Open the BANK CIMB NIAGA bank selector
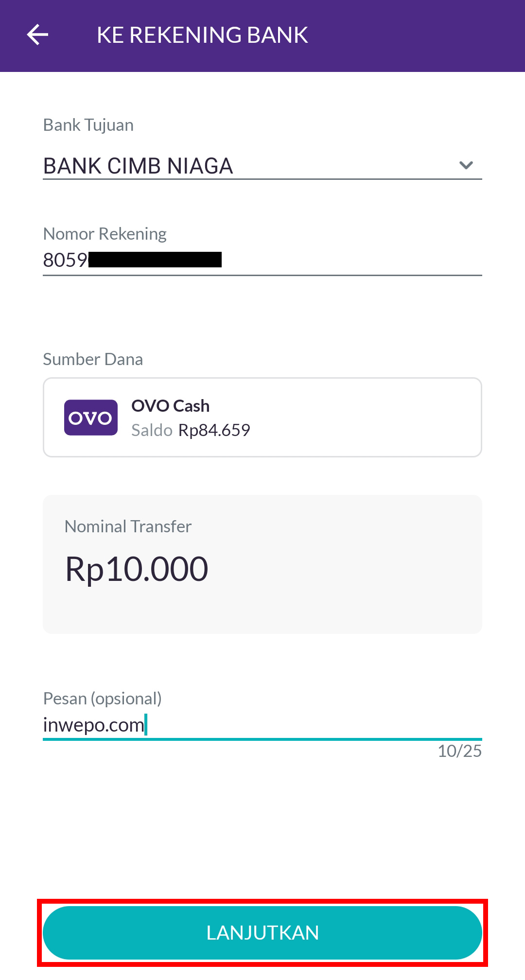Viewport: 525px width, 980px height. [x=138, y=166]
